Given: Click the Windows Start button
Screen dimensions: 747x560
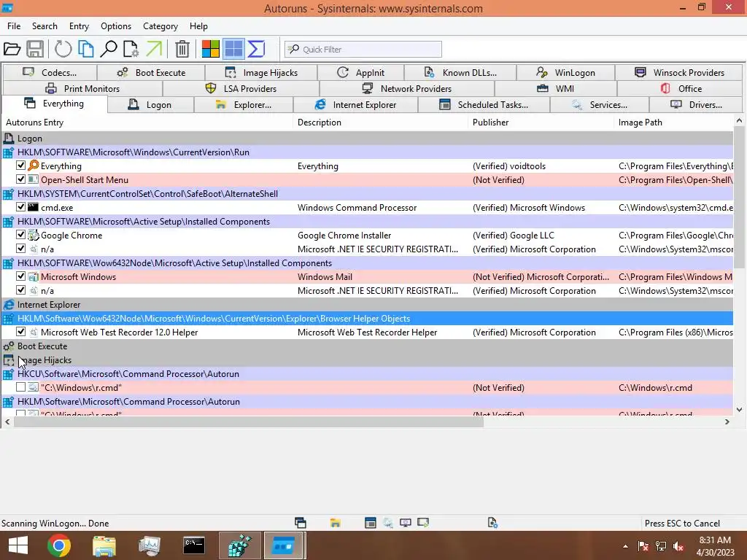Looking at the screenshot, I should [18, 545].
